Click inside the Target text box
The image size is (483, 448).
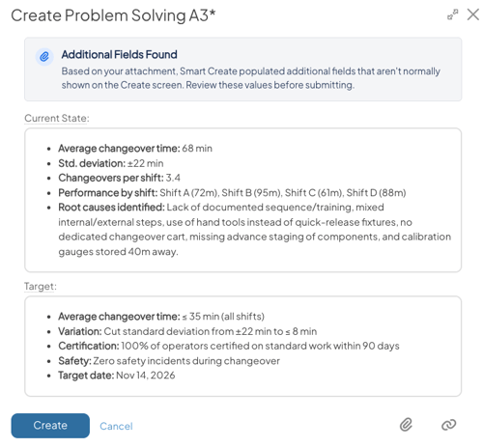pos(242,346)
